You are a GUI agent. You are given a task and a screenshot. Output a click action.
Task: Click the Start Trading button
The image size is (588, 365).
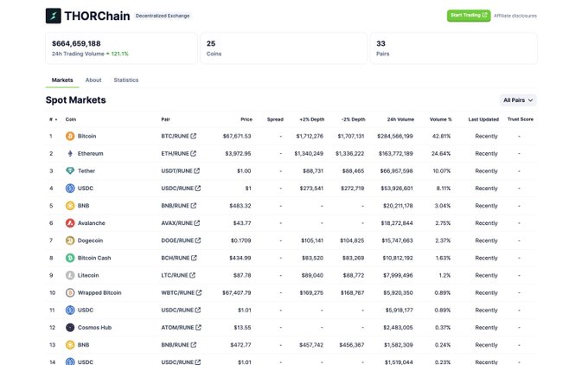tap(469, 16)
